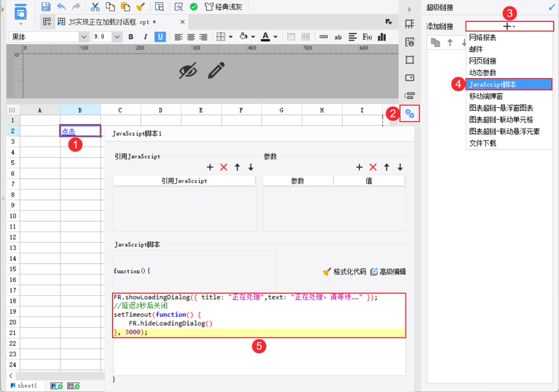This screenshot has width=559, height=392.
Task: Click the green check validation icon
Action: point(193,7)
